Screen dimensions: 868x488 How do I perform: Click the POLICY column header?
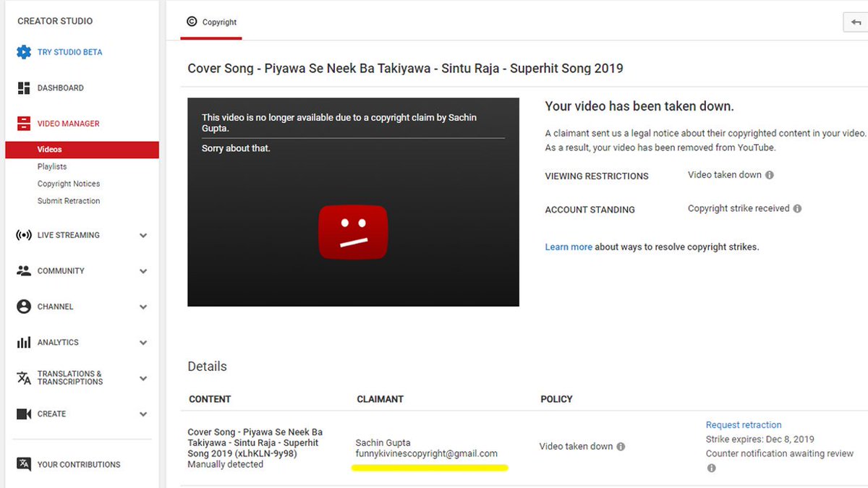[x=556, y=399]
